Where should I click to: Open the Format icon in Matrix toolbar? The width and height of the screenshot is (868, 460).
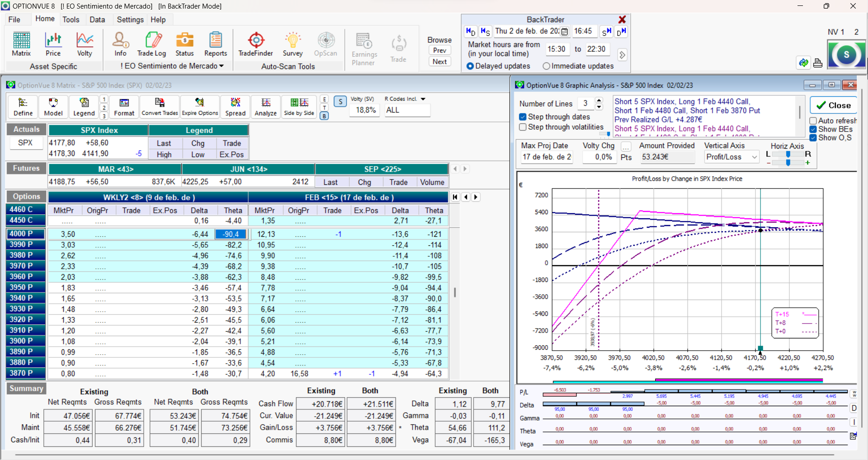click(124, 107)
